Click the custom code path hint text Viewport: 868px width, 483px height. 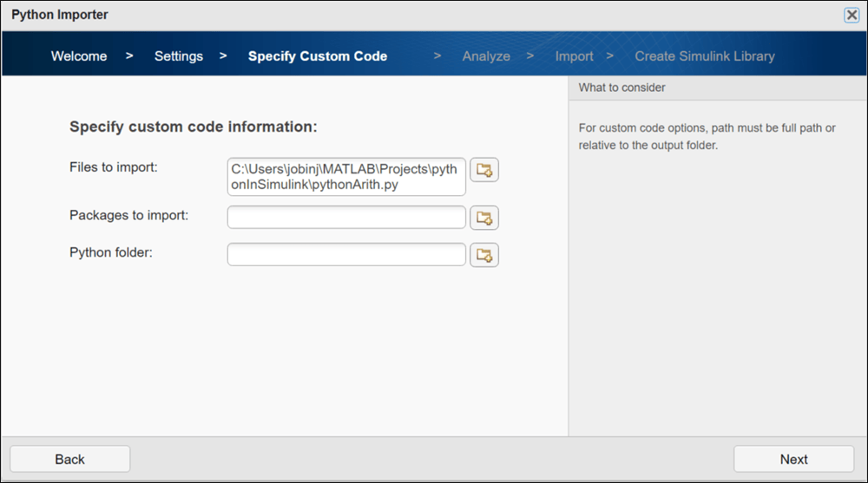[x=707, y=137]
